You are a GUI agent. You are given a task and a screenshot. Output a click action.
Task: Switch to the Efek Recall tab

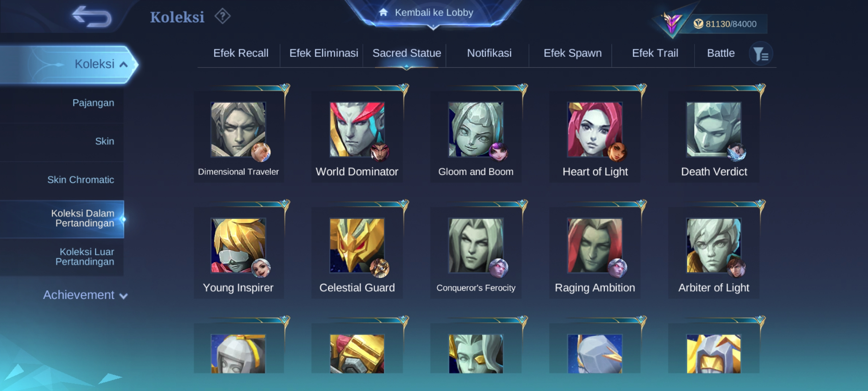pyautogui.click(x=241, y=53)
